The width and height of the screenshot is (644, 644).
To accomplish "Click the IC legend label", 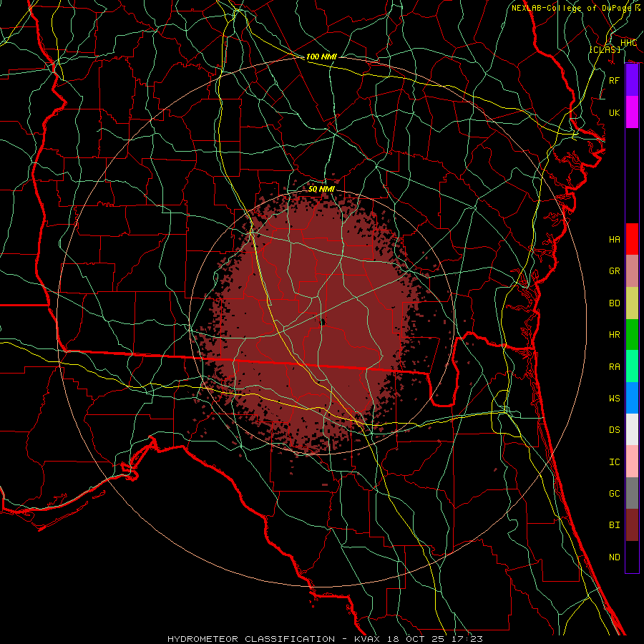I will (x=615, y=462).
